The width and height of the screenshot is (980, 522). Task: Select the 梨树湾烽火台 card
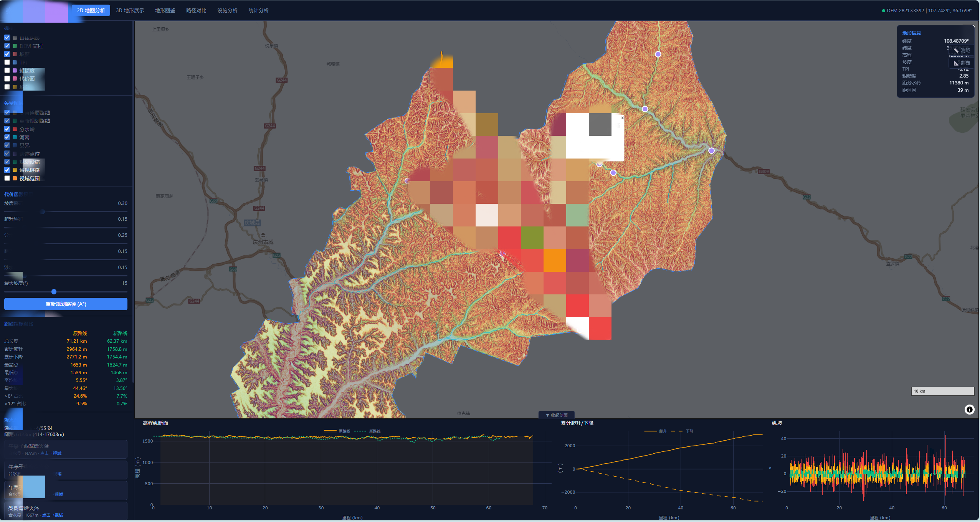66,511
